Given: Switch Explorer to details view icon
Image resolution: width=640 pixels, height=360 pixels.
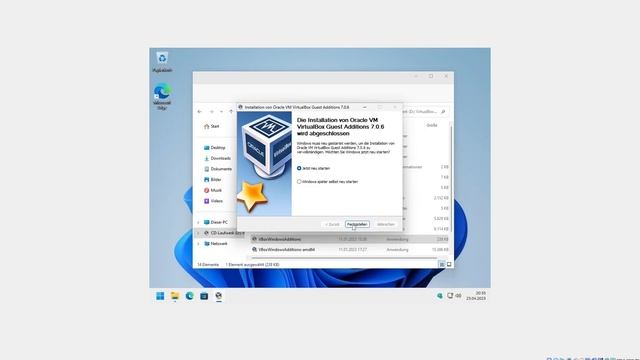Looking at the screenshot, I should 442,264.
